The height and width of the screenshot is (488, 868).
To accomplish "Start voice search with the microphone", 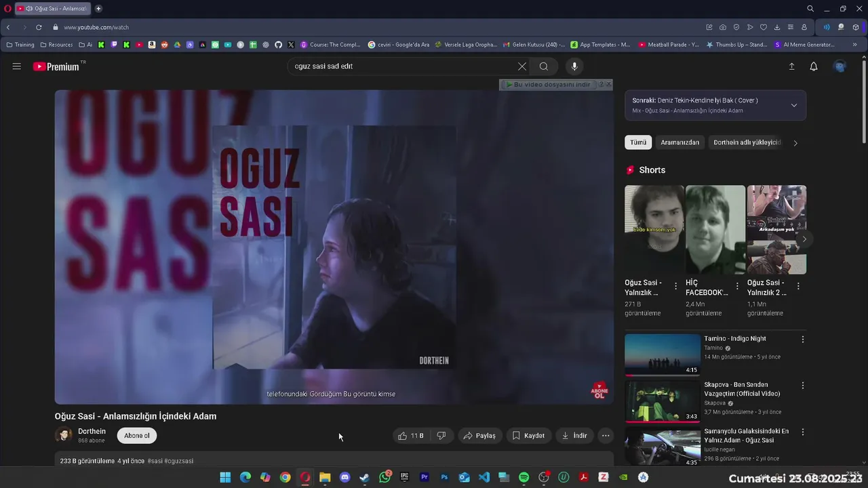I will coord(574,66).
